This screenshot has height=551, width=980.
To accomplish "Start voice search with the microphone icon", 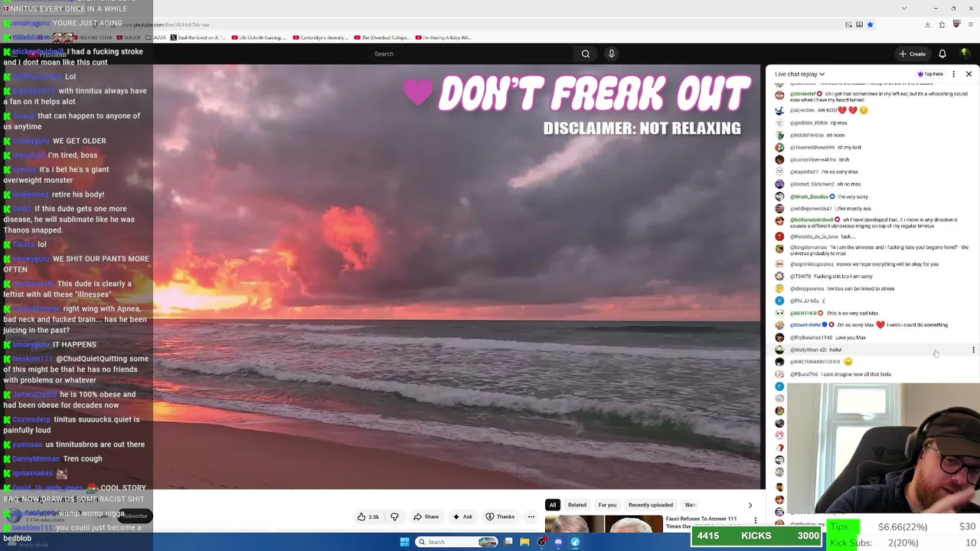I will point(611,54).
